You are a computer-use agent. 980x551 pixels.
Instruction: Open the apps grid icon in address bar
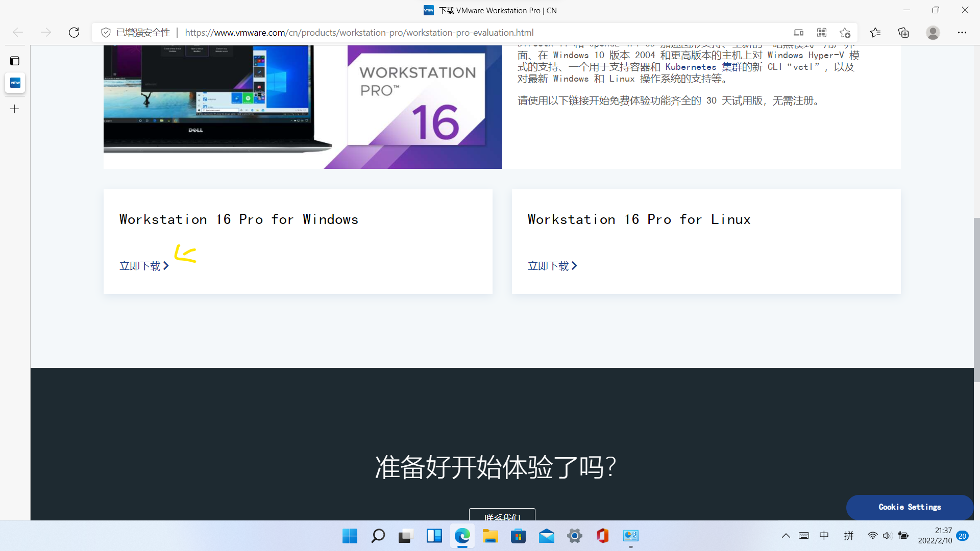pos(822,33)
